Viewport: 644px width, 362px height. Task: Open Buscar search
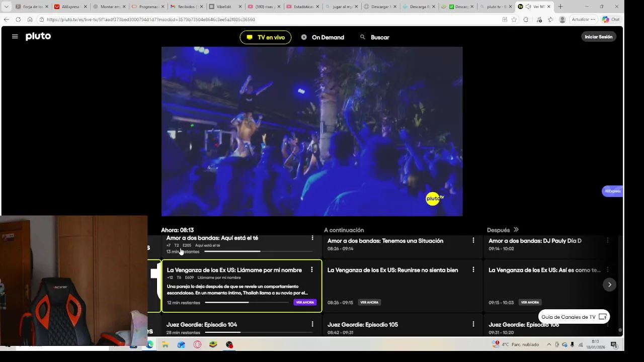tap(374, 37)
